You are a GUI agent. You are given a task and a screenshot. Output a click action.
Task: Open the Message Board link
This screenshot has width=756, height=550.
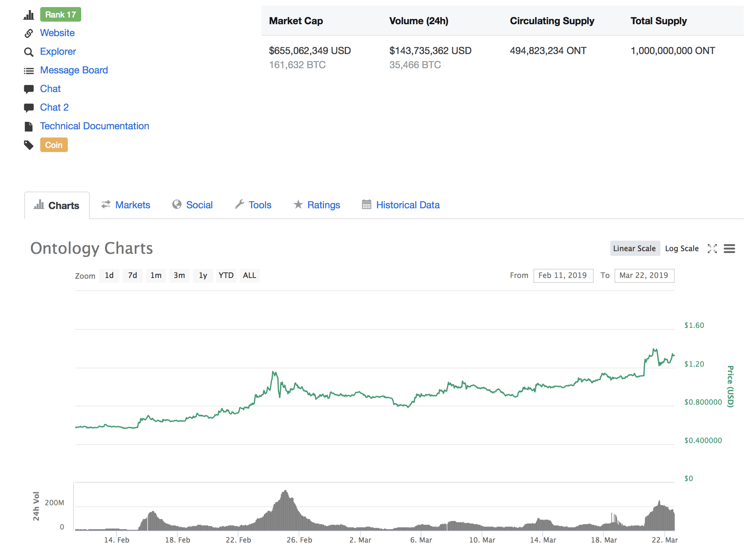tap(74, 70)
